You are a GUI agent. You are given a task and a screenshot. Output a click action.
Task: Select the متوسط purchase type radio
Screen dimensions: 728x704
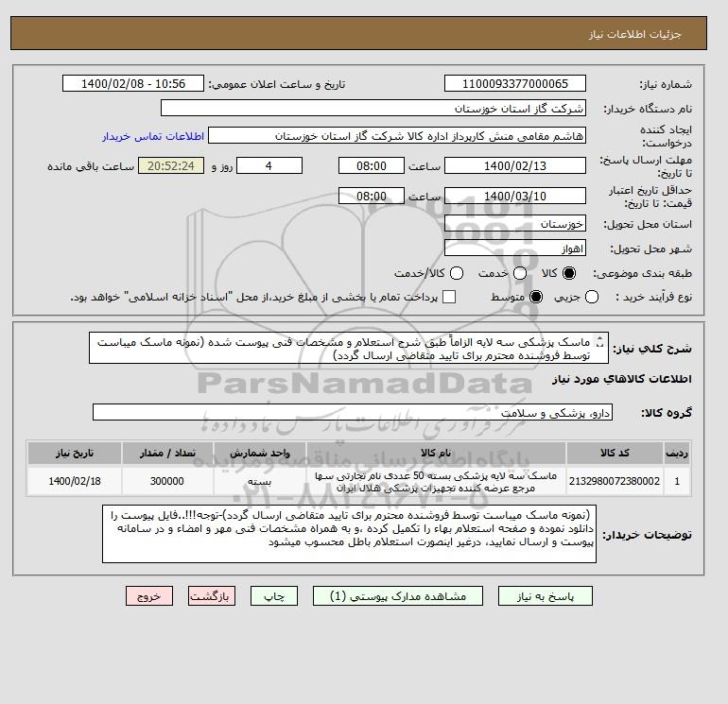click(x=536, y=297)
